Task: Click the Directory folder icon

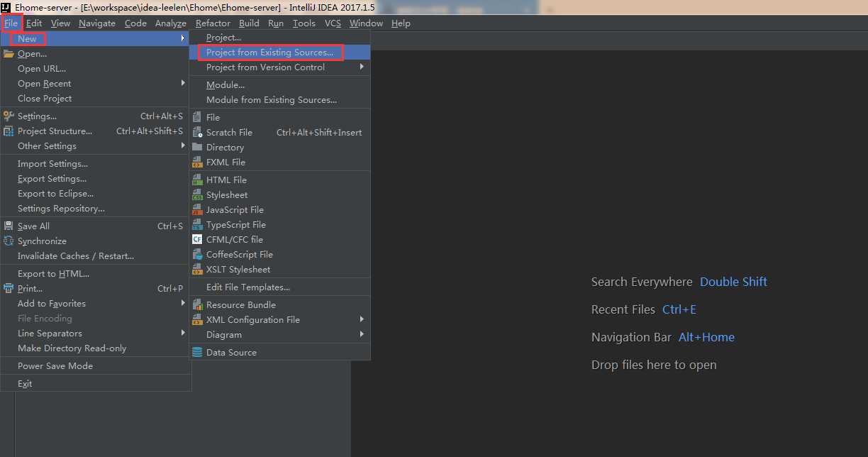Action: pyautogui.click(x=197, y=148)
